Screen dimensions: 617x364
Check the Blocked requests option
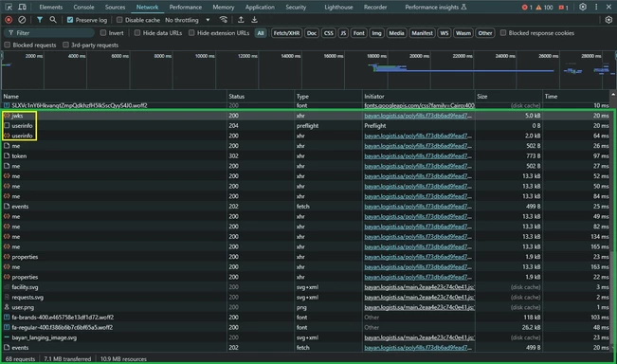click(x=7, y=45)
